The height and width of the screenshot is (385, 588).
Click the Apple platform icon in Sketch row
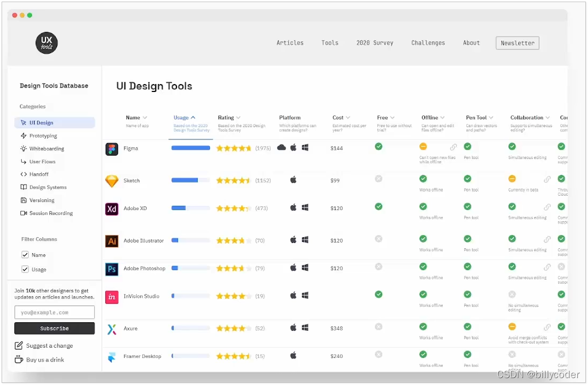pyautogui.click(x=293, y=180)
